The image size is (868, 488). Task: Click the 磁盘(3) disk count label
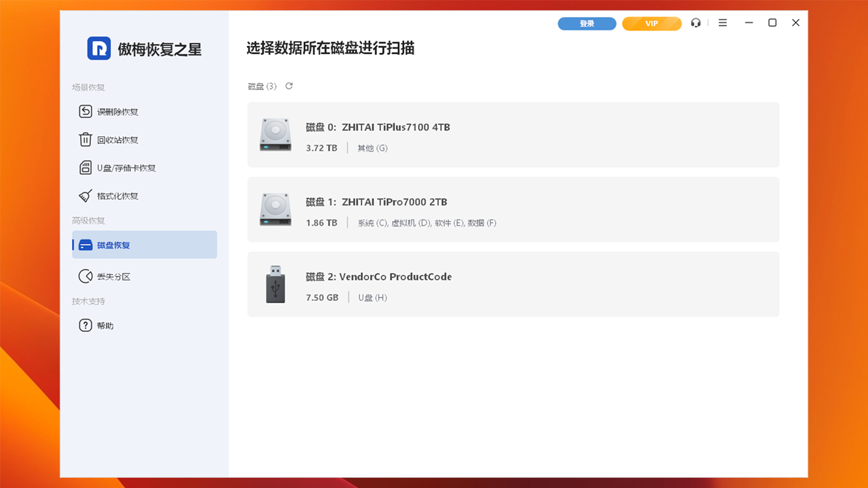pos(261,86)
